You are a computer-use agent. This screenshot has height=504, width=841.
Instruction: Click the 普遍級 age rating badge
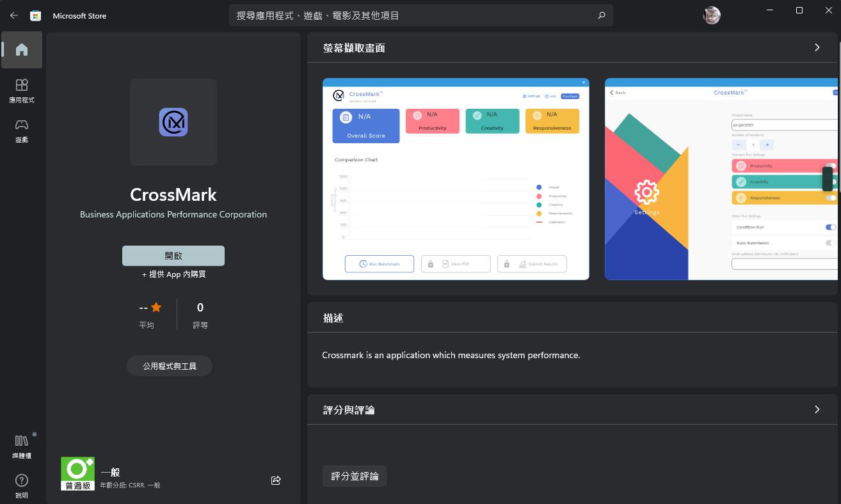point(77,473)
